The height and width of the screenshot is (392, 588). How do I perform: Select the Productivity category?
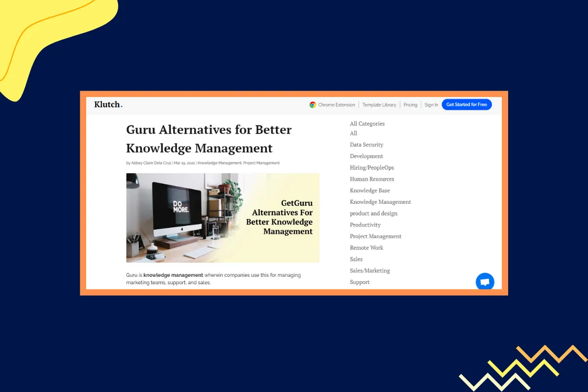pos(365,225)
